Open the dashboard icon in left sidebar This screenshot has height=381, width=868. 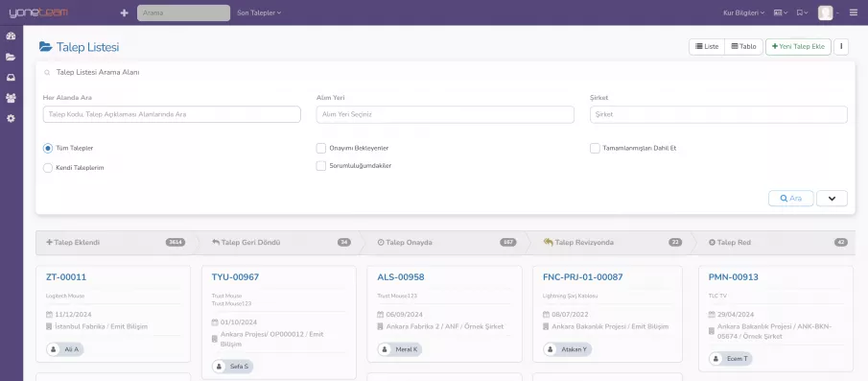point(11,36)
